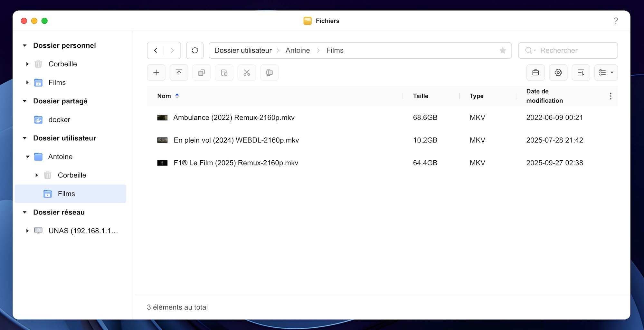Viewport: 644px width, 330px height.
Task: Click the create new item plus button
Action: pyautogui.click(x=156, y=73)
